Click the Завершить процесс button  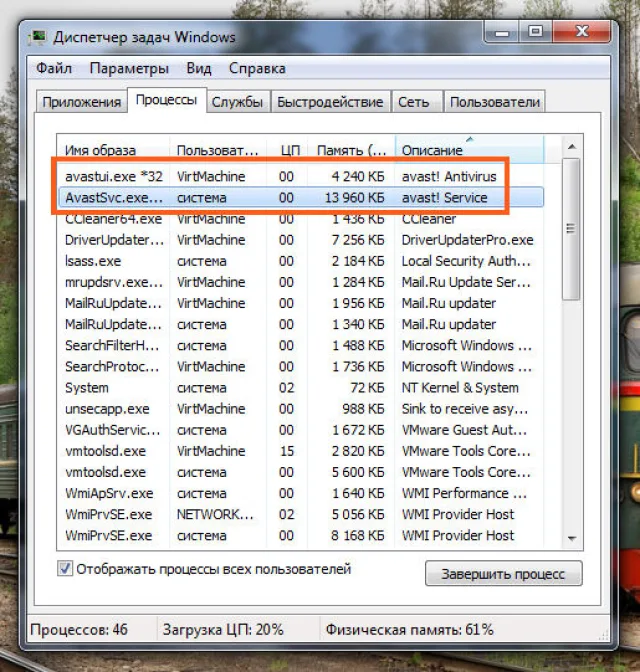504,573
